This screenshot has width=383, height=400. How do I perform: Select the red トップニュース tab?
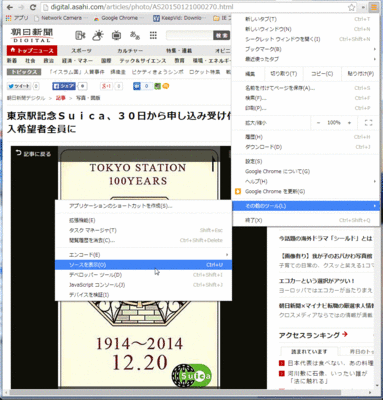32,51
